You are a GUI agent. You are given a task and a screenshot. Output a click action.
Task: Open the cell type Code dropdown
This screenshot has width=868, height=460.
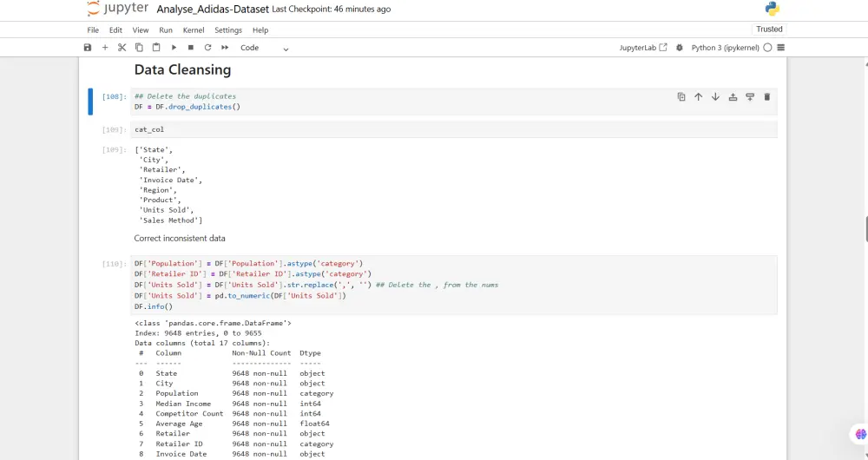(x=264, y=48)
